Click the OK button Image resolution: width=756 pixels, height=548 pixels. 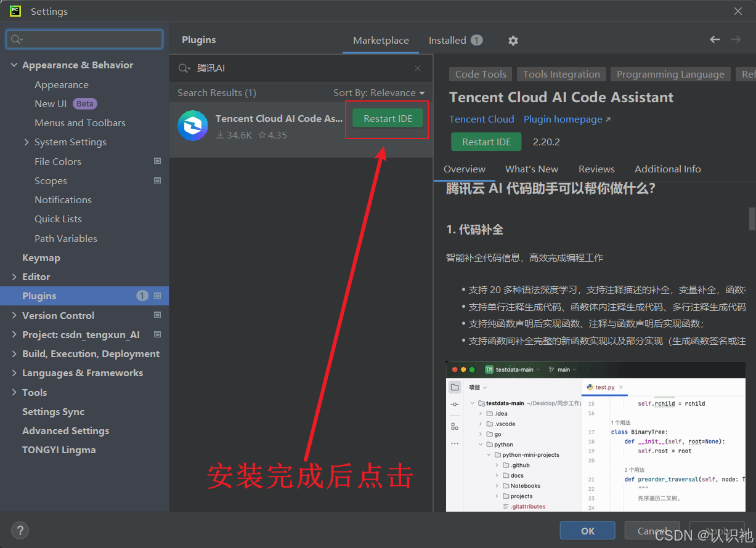pyautogui.click(x=588, y=531)
